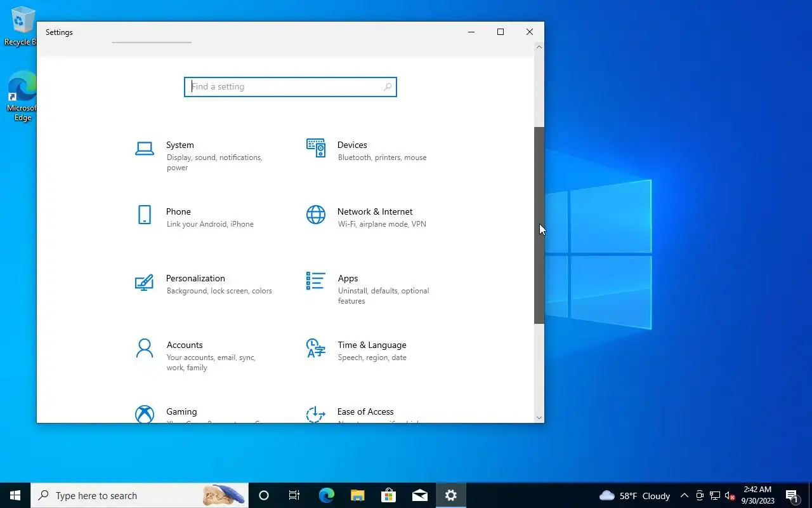Open File Explorer from taskbar
Screen dimensions: 812x508
[357, 495]
